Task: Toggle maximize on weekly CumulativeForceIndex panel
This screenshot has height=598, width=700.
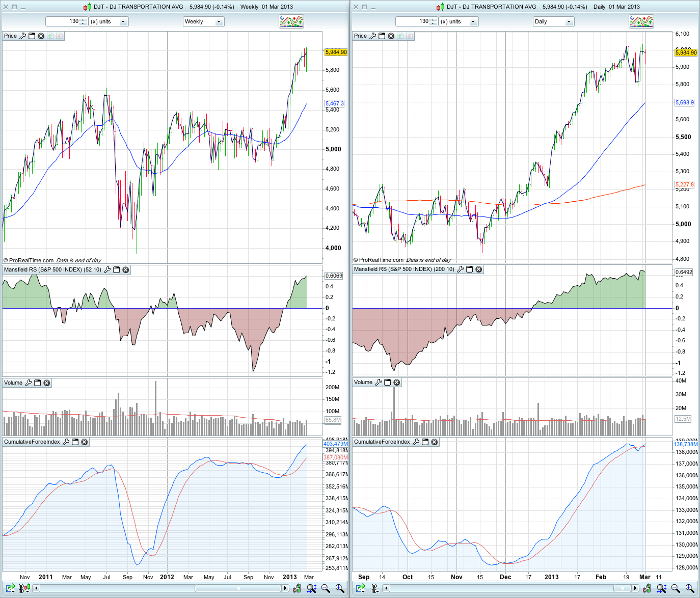Action: coord(75,442)
